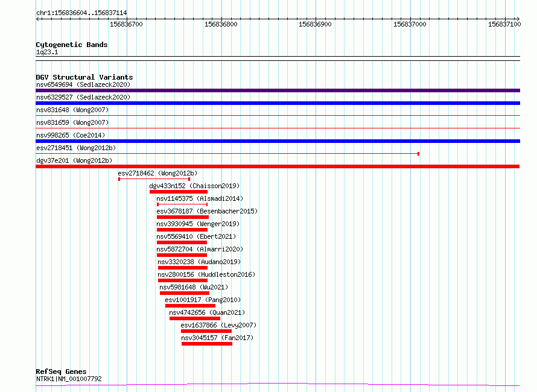Click the NTRK1|NM_001007792 gene label
The width and height of the screenshot is (537, 392).
(69, 379)
